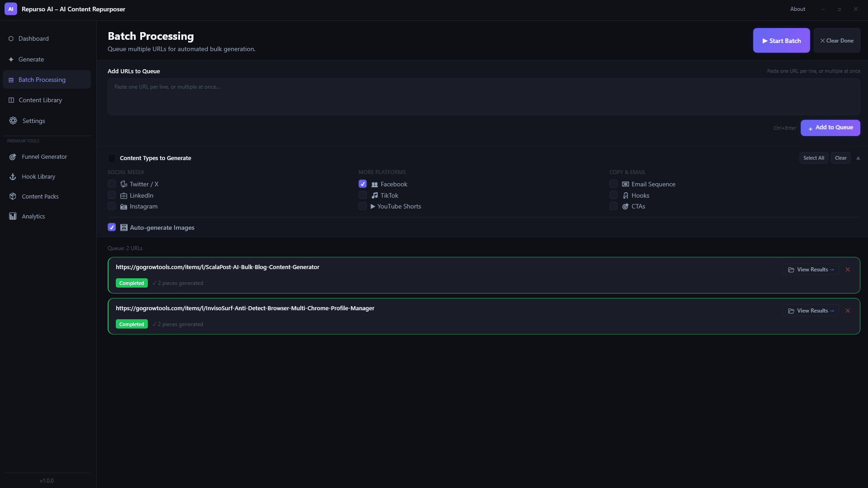This screenshot has height=488, width=868.
Task: Enable the Instagram checkbox
Action: [112, 206]
